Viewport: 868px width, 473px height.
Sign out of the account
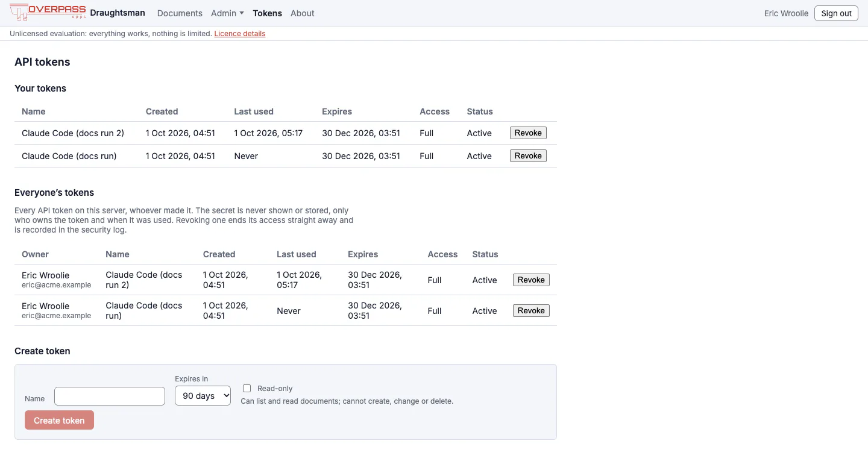pos(836,13)
